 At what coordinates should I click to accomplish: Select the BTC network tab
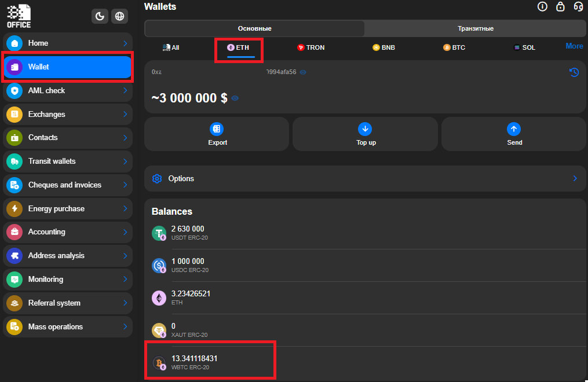(454, 47)
